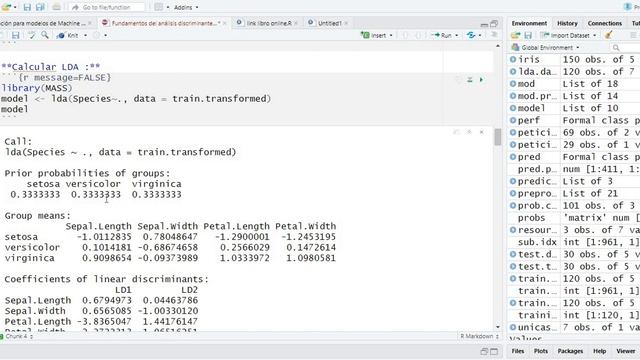The image size is (640, 360).
Task: Go to previous chunk arrow icon
Action: click(x=405, y=36)
